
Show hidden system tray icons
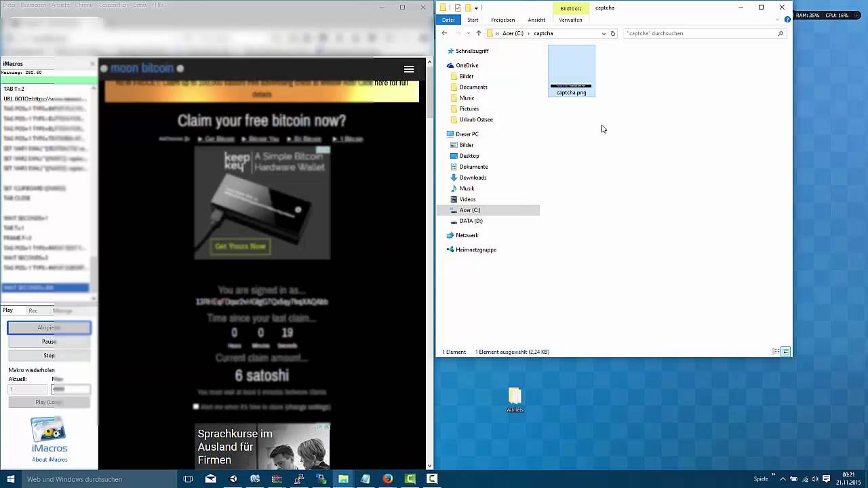tap(783, 479)
